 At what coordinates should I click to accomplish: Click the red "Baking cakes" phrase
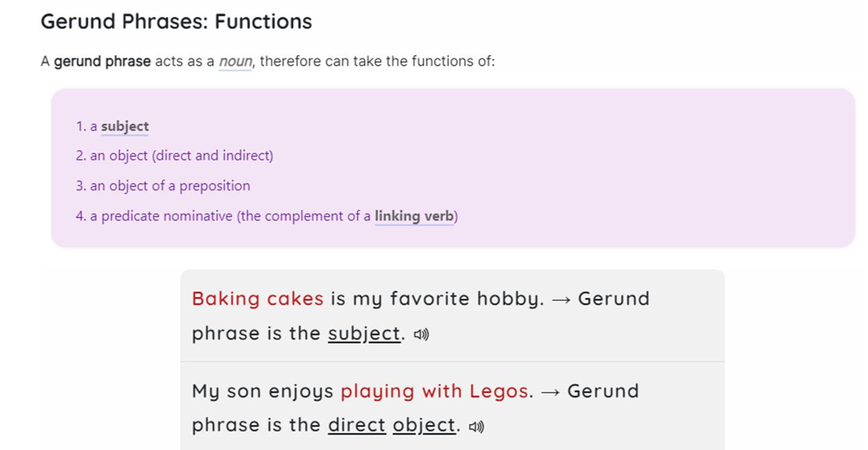pos(257,299)
